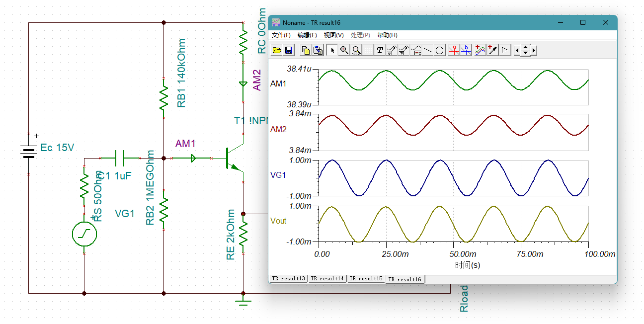Select the line drawing tool

428,50
